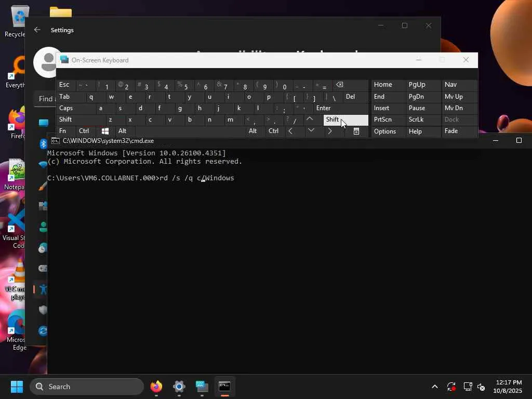Image resolution: width=532 pixels, height=399 pixels.
Task: Click the Search box on taskbar
Action: 87,387
